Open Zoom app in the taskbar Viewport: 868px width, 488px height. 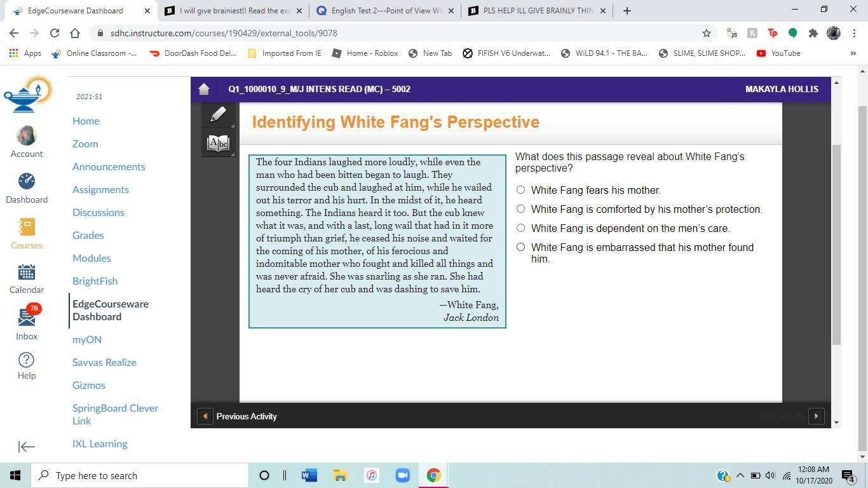tap(402, 475)
